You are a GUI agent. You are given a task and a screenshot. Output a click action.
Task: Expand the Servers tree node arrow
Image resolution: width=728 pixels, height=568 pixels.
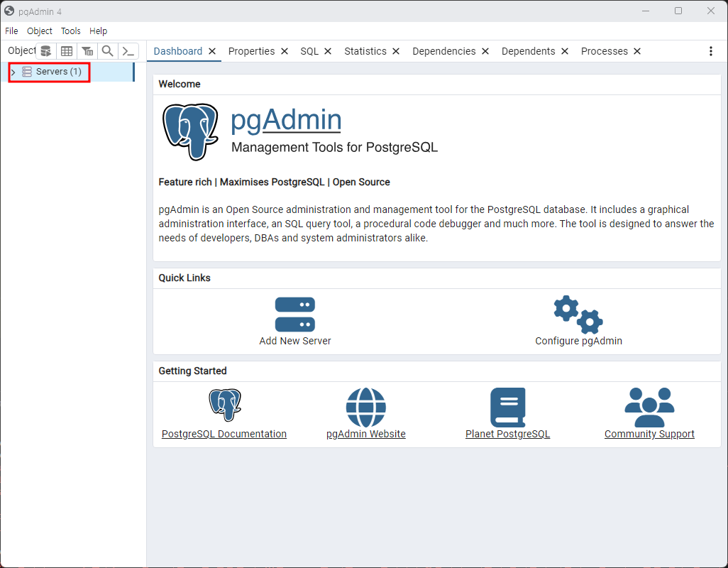[13, 72]
